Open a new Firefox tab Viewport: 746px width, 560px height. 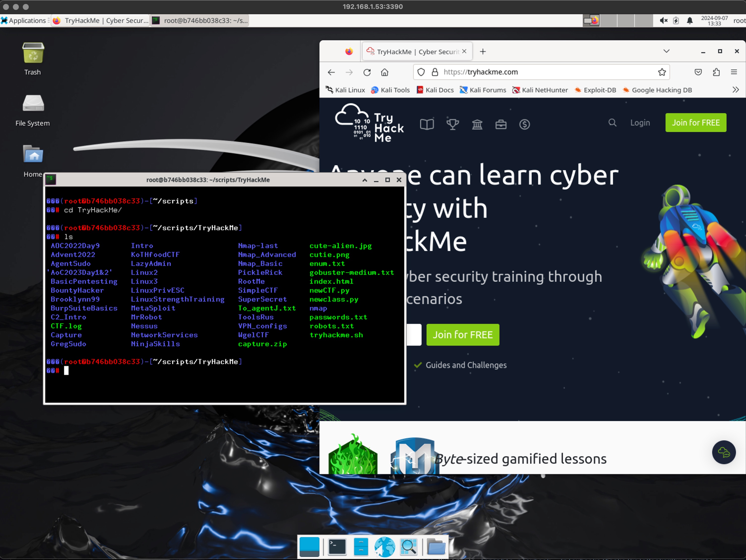click(x=483, y=51)
